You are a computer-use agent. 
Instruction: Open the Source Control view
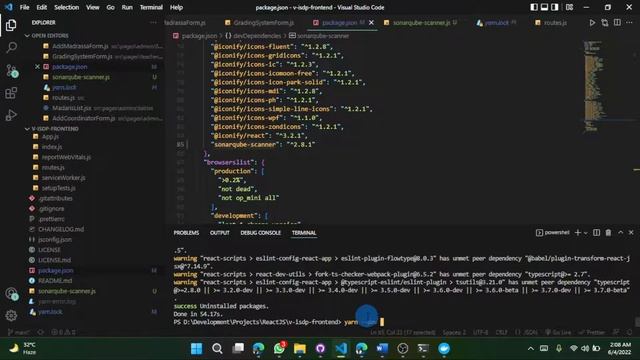[11, 71]
